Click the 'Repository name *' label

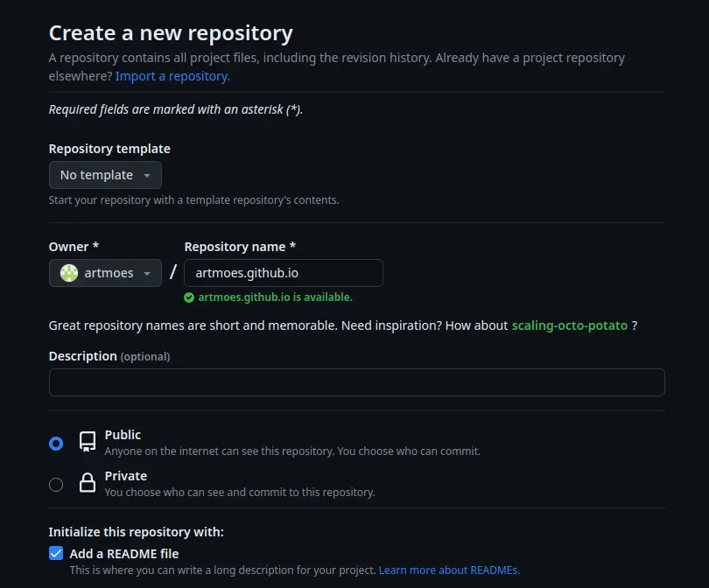pos(240,247)
